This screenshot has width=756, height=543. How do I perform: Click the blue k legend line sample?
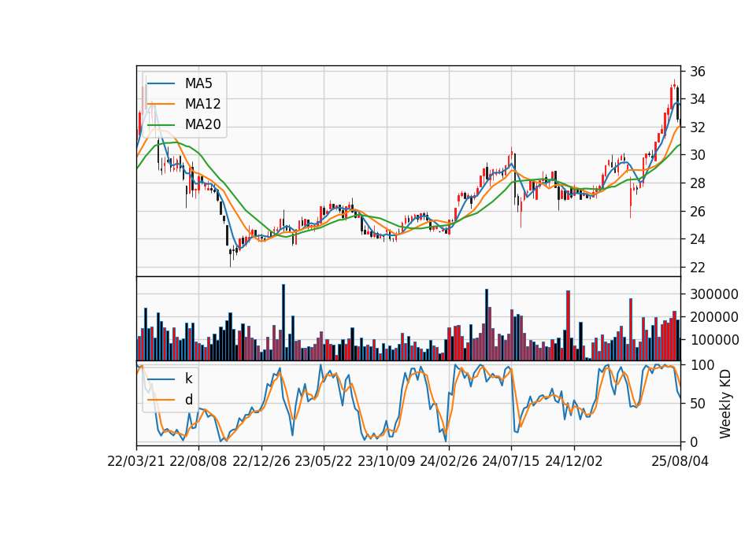tap(161, 379)
